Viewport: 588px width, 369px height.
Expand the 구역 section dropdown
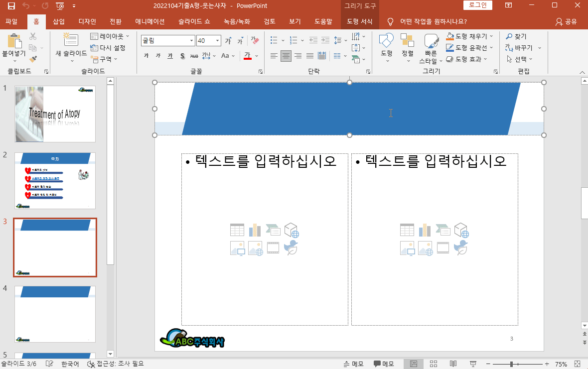104,59
